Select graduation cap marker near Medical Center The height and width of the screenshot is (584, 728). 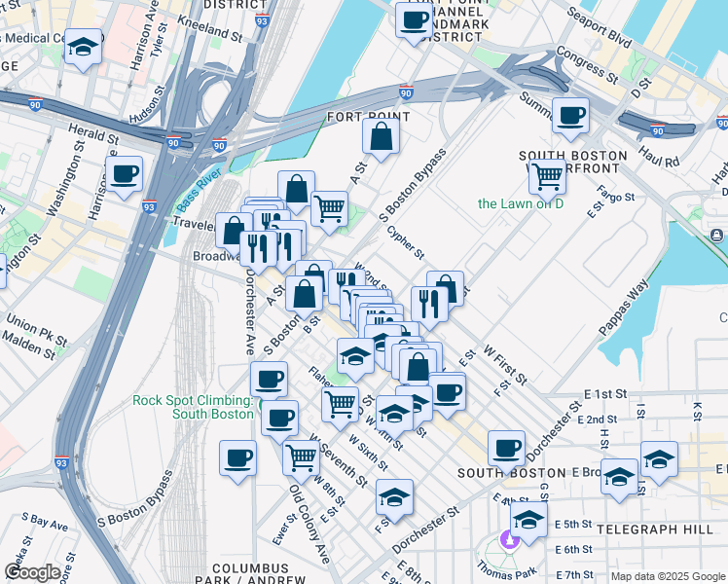pos(84,47)
